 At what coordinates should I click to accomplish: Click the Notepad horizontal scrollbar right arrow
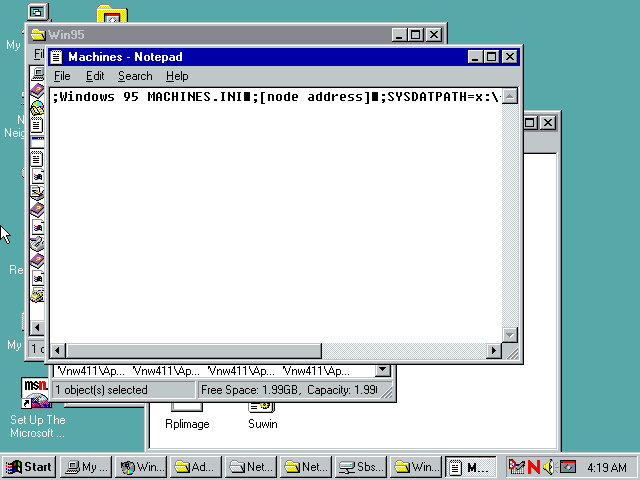click(494, 351)
